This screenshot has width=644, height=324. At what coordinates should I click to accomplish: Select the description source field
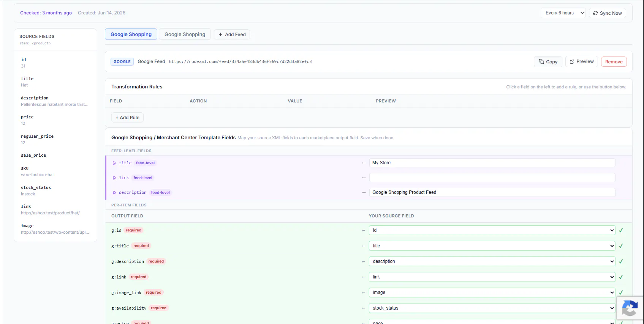coord(55,101)
